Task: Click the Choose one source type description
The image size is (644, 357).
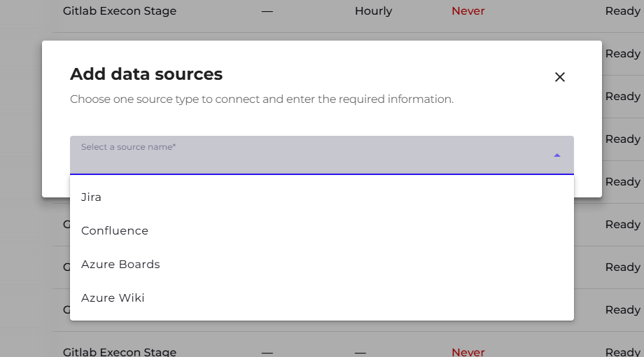Action: 262,99
